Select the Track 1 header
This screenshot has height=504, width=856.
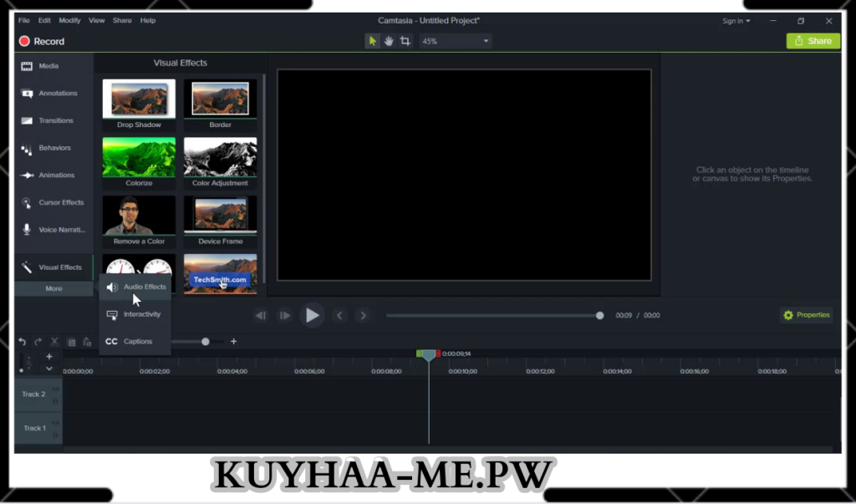click(33, 428)
